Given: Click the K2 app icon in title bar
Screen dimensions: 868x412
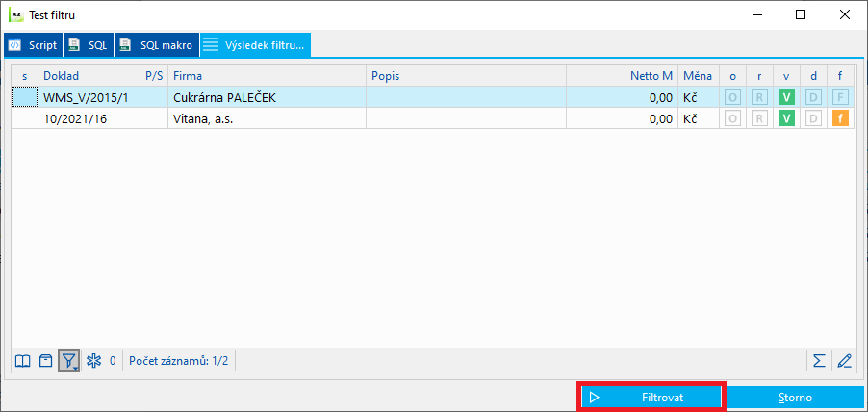Looking at the screenshot, I should 16,15.
